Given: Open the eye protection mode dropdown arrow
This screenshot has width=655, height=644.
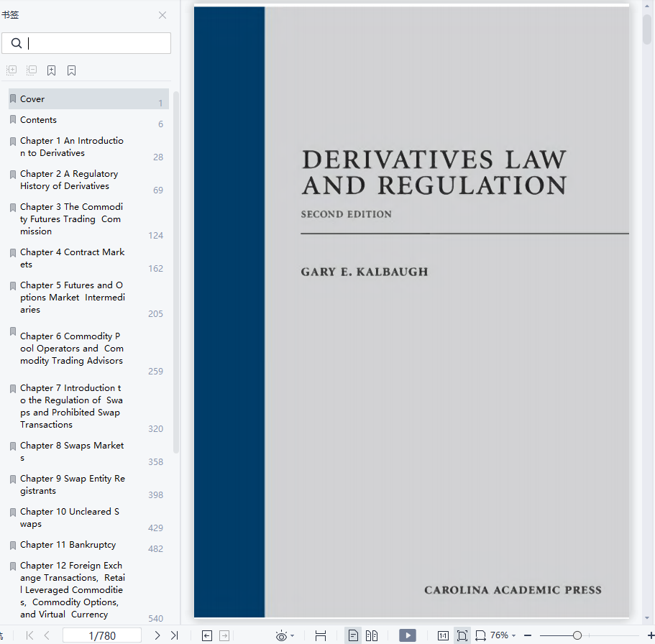Looking at the screenshot, I should pos(292,636).
